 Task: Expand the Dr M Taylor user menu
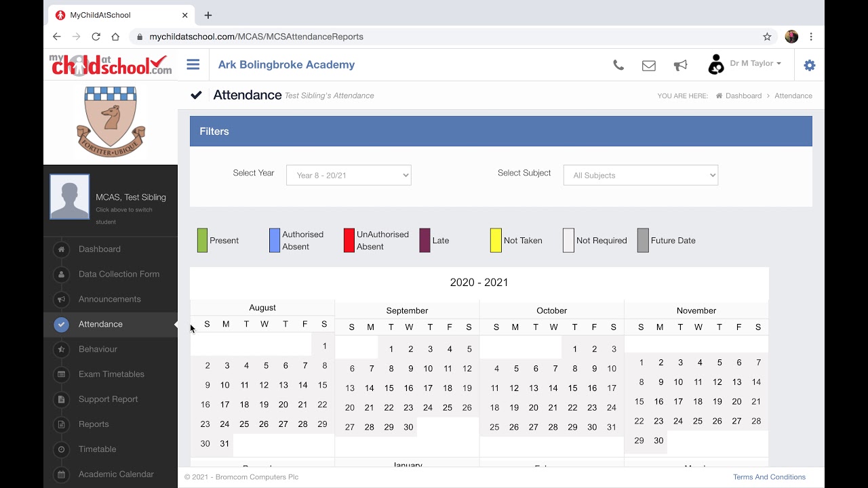point(755,64)
